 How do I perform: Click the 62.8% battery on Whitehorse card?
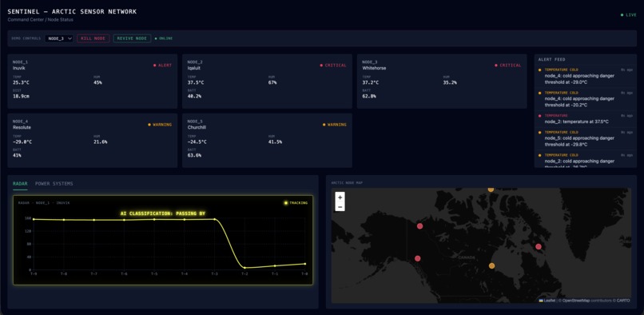pyautogui.click(x=369, y=96)
